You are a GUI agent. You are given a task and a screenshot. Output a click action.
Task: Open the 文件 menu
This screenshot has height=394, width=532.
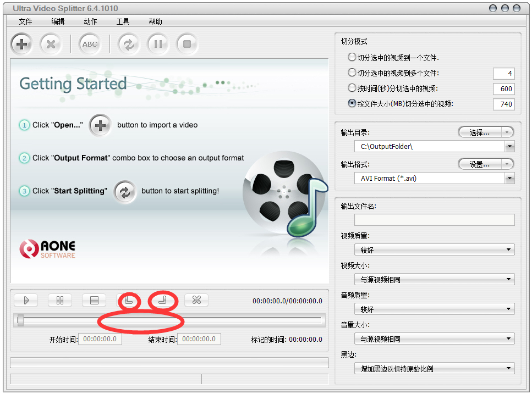[x=25, y=21]
